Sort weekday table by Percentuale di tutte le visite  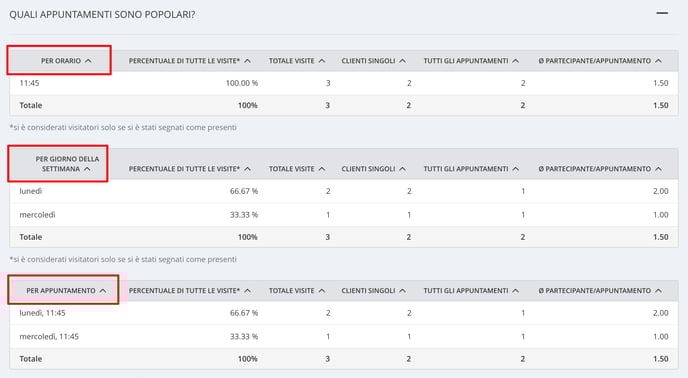coord(190,169)
